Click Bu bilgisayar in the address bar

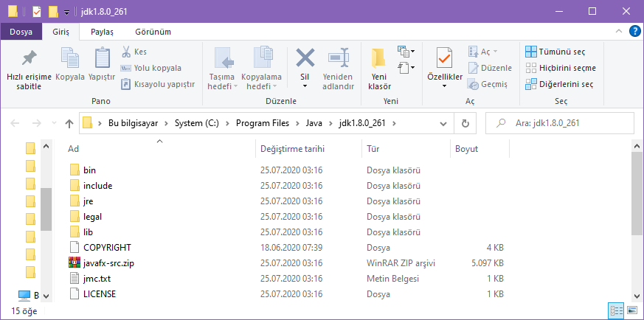coord(133,123)
